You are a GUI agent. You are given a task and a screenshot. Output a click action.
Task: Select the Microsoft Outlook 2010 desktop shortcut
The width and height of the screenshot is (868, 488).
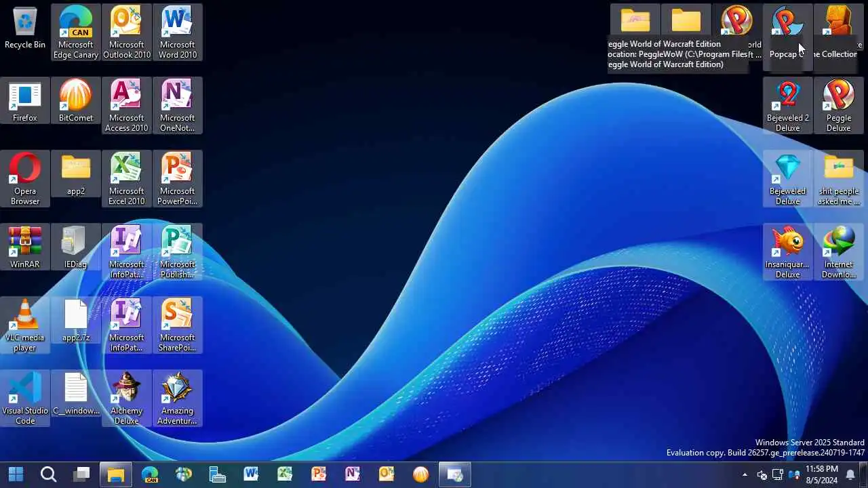(127, 32)
